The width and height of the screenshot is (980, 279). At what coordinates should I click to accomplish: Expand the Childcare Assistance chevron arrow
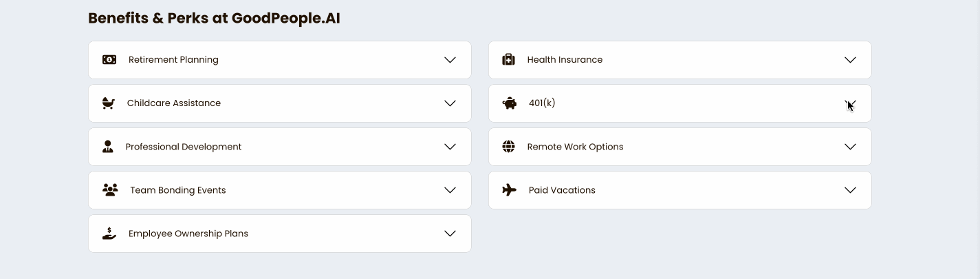(x=450, y=103)
